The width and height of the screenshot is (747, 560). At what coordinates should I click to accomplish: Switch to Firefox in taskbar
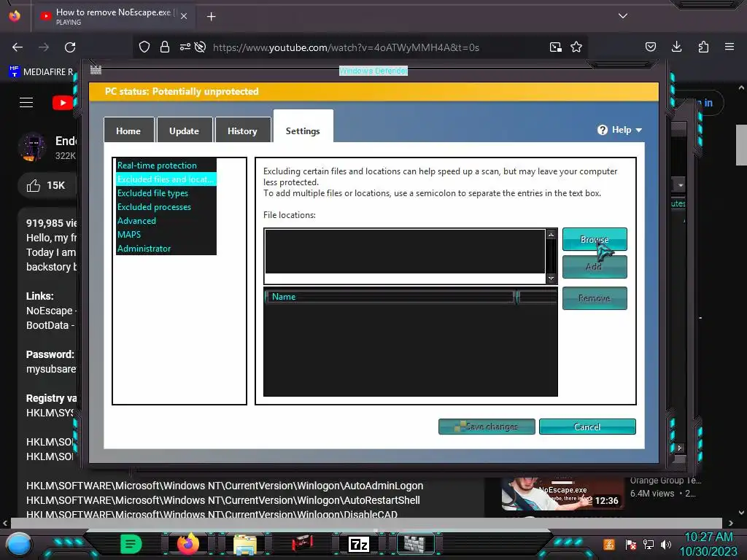click(x=187, y=544)
